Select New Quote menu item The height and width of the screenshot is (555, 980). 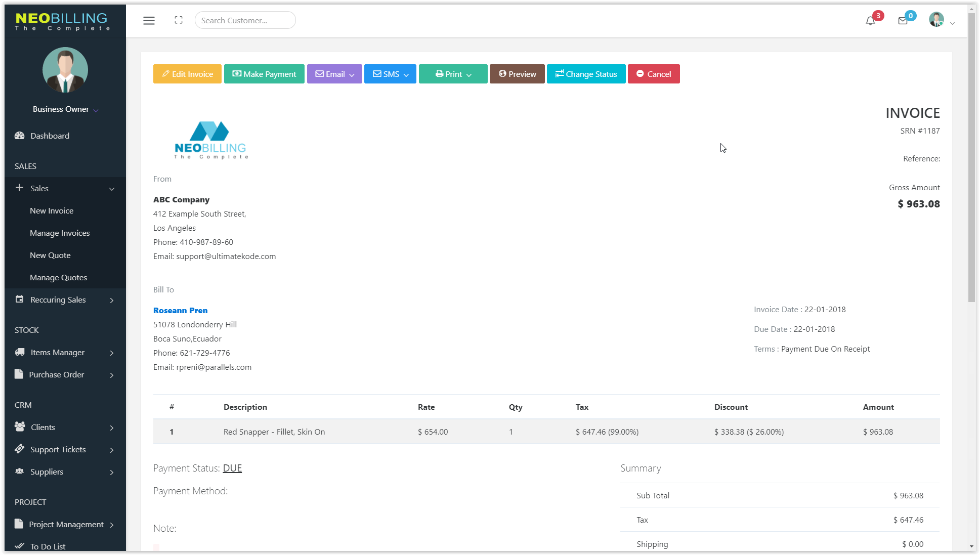(x=50, y=255)
